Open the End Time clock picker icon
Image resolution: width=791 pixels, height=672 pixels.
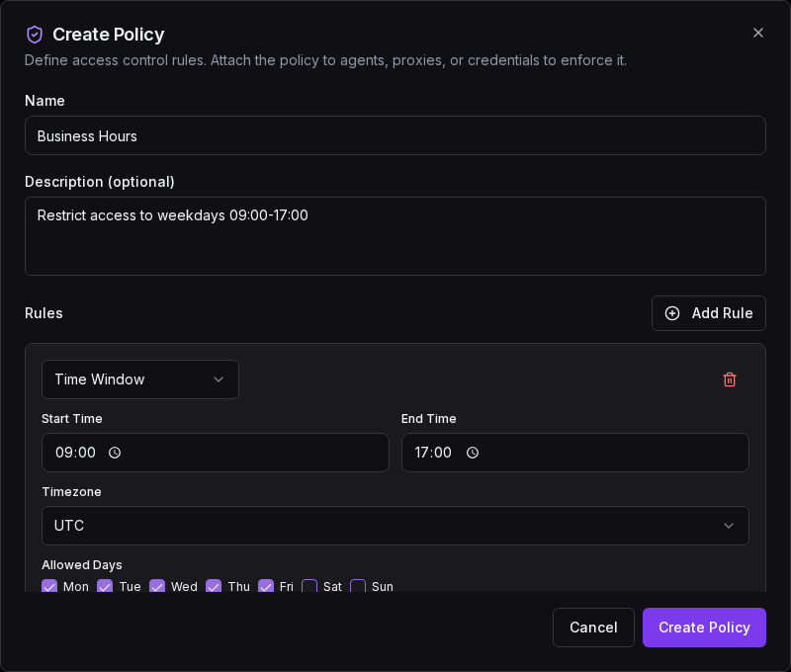tap(473, 453)
